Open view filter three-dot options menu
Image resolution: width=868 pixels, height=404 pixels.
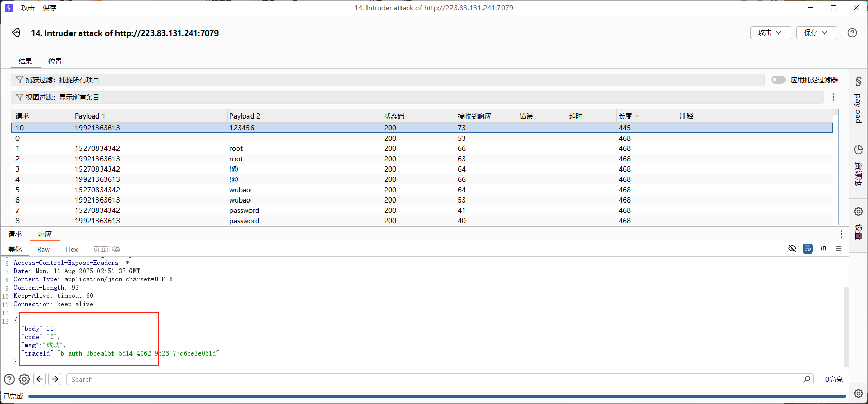point(833,97)
